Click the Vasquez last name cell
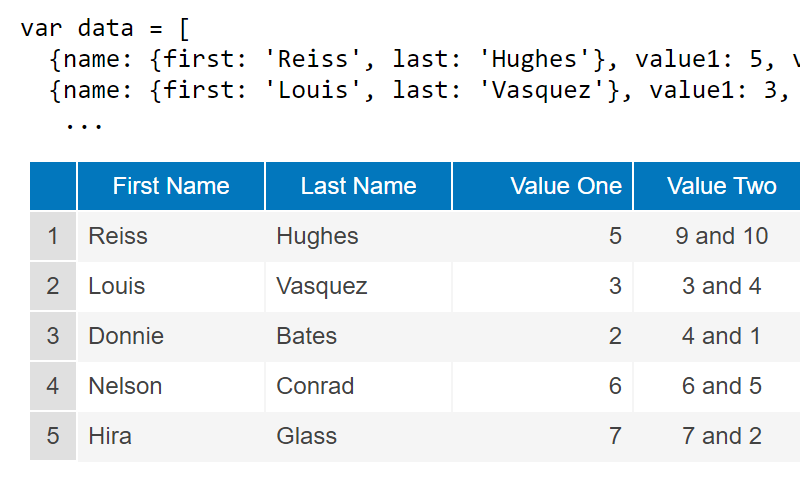 click(358, 286)
